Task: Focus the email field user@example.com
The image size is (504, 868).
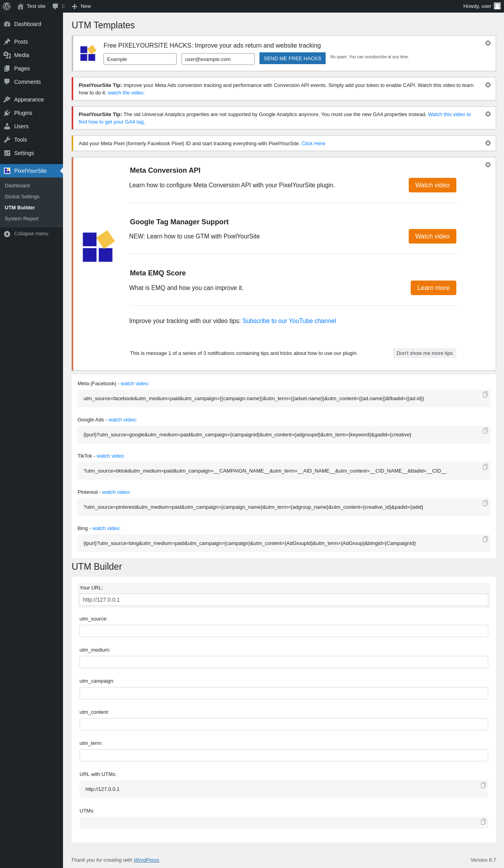Action: click(218, 59)
